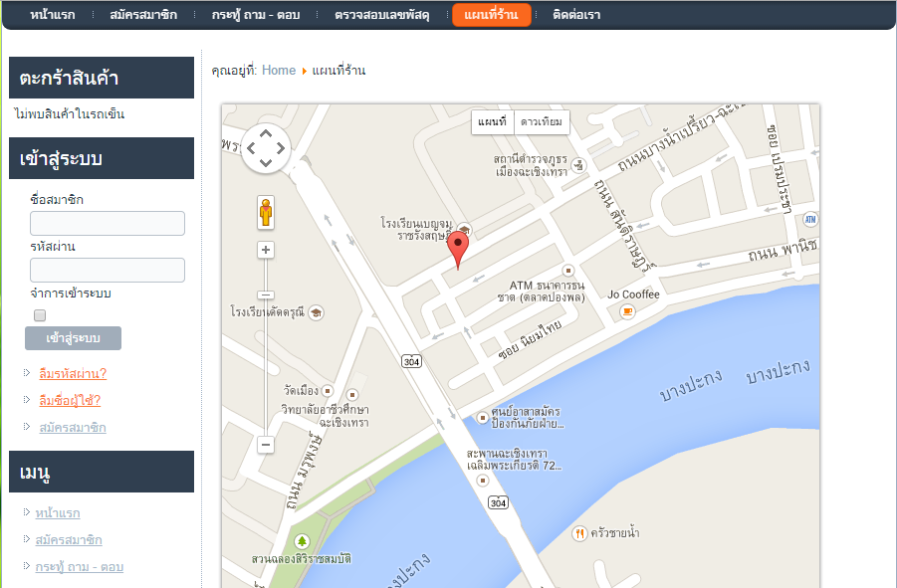Click the Home breadcrumb link
Screen dimensions: 897x588
click(x=279, y=71)
